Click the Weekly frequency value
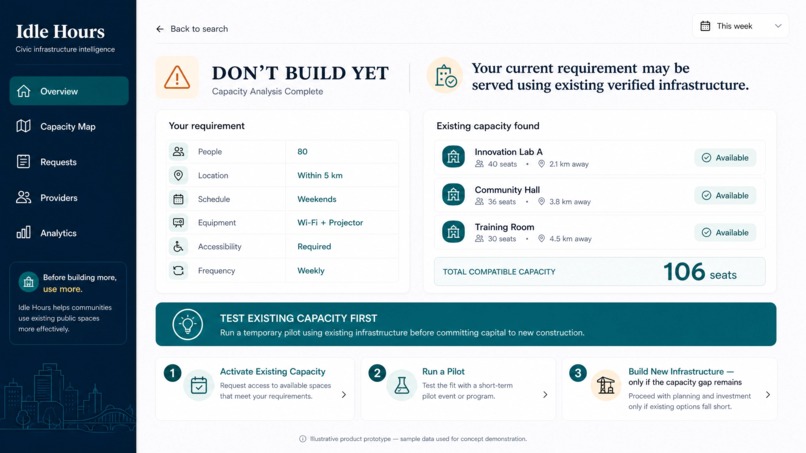Screen dimensions: 806x453 click(310, 270)
